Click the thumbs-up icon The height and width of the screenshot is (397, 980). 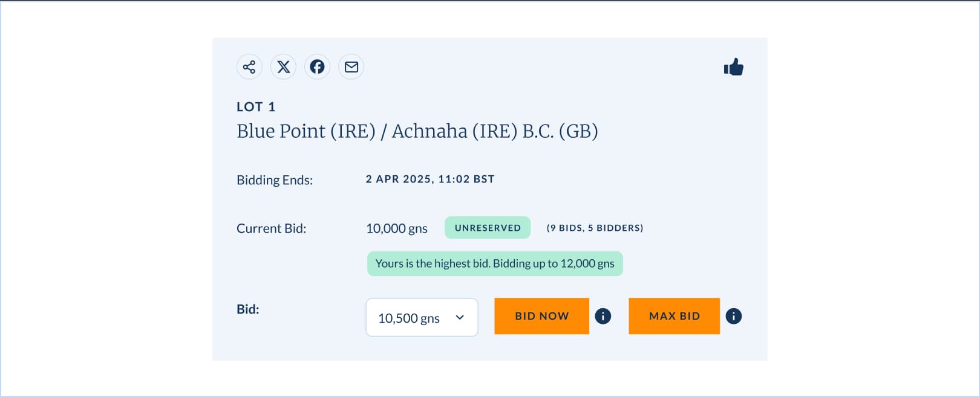(733, 67)
